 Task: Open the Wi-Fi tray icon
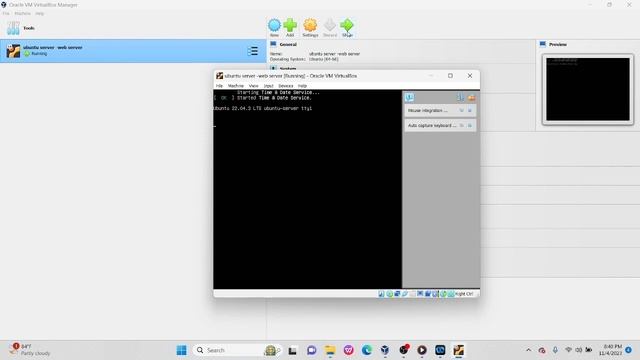pyautogui.click(x=568, y=350)
